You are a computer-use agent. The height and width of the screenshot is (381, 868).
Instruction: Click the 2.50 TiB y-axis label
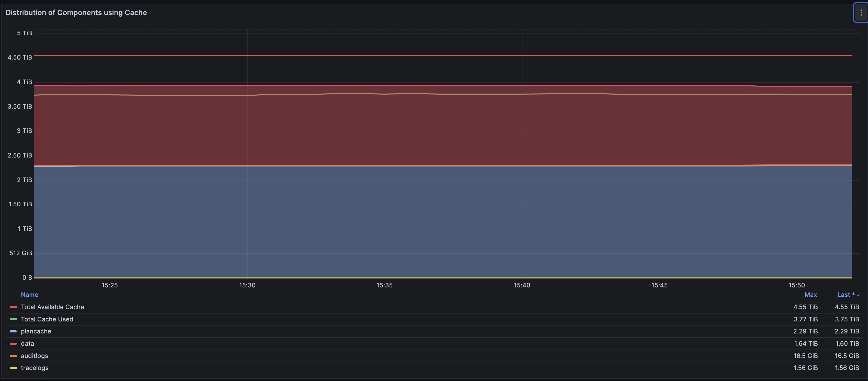[x=20, y=155]
